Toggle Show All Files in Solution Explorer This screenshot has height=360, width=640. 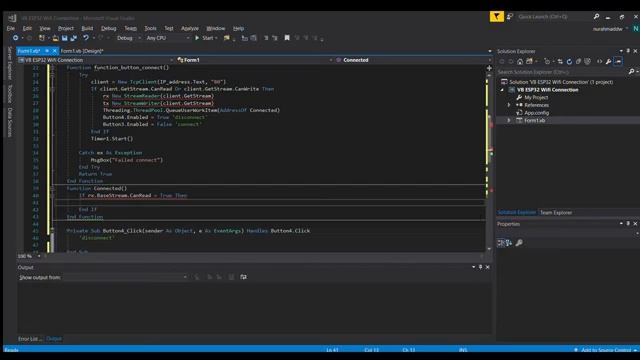pos(587,62)
